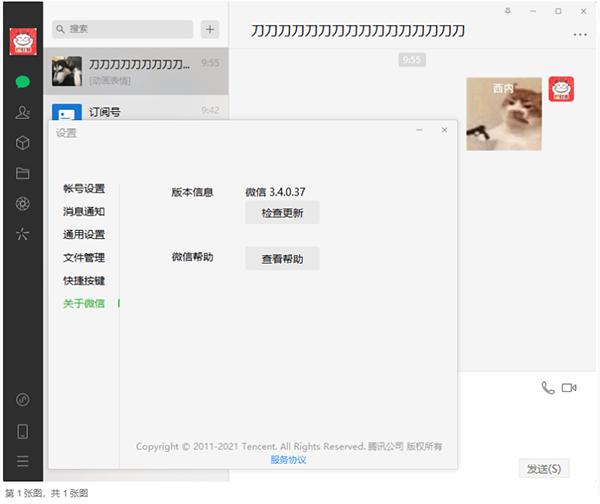This screenshot has height=504, width=600.
Task: Click the 版本信息 label
Action: coord(192,192)
